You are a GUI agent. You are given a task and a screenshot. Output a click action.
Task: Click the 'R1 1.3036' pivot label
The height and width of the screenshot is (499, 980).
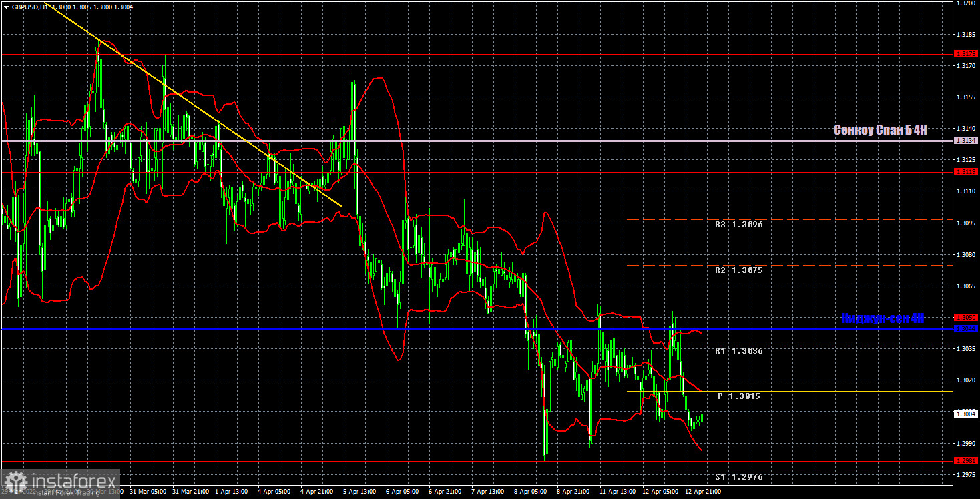pyautogui.click(x=738, y=351)
